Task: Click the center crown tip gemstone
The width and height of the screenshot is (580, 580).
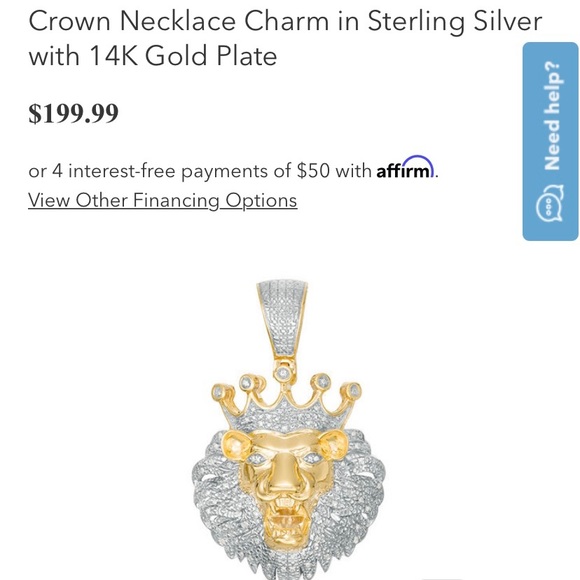Action: point(284,372)
